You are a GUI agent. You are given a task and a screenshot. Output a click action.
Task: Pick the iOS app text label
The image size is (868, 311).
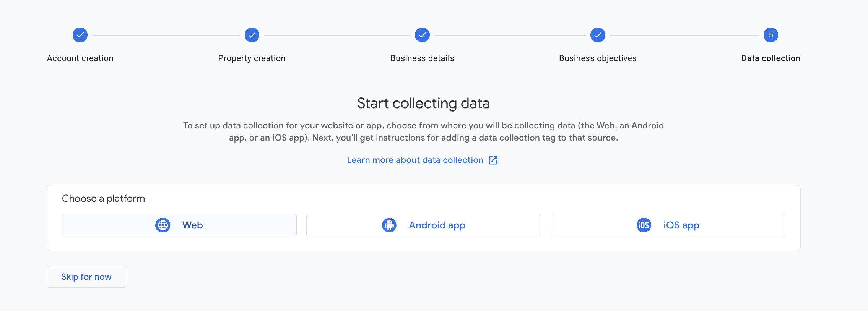tap(681, 225)
